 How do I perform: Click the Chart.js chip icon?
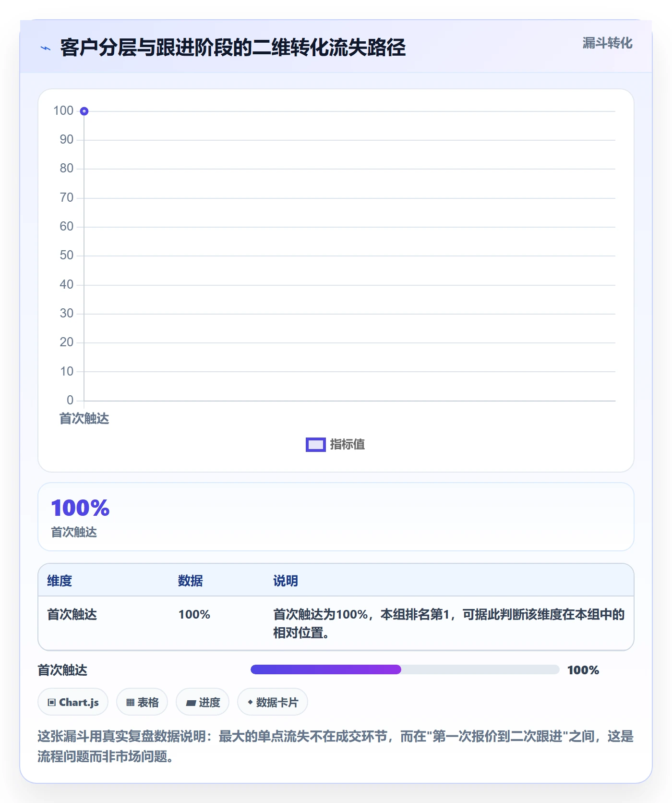(52, 703)
